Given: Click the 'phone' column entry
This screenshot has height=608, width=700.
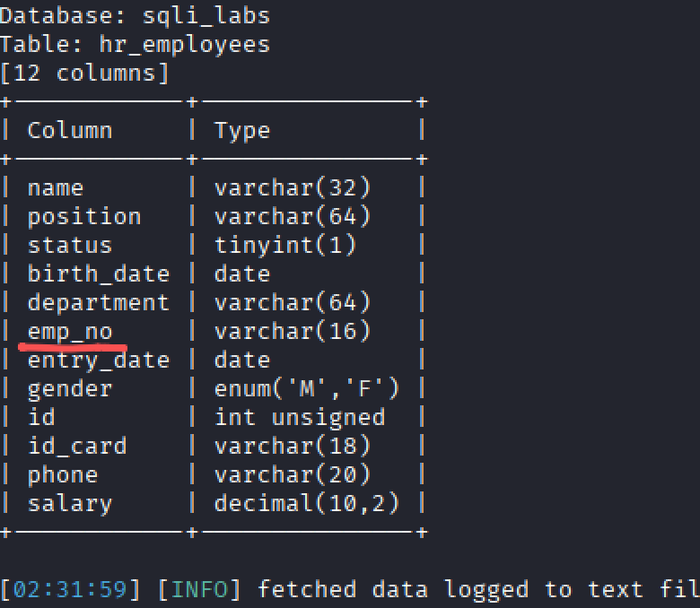Looking at the screenshot, I should [x=63, y=474].
